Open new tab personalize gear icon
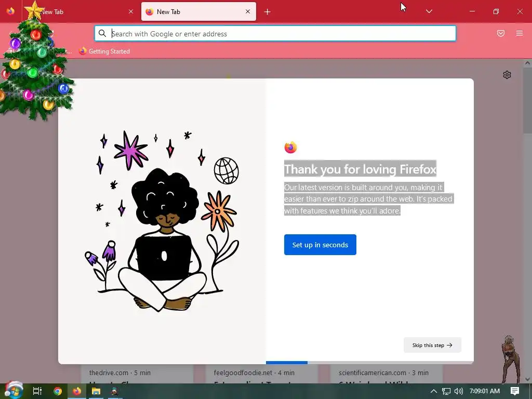Screen dimensions: 532x399 coord(507,75)
